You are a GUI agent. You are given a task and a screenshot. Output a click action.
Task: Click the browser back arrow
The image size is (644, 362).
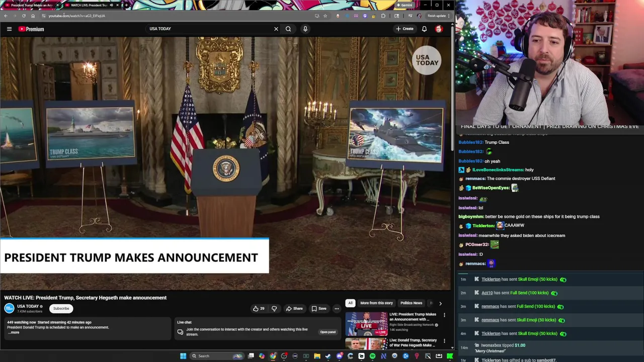(x=6, y=16)
